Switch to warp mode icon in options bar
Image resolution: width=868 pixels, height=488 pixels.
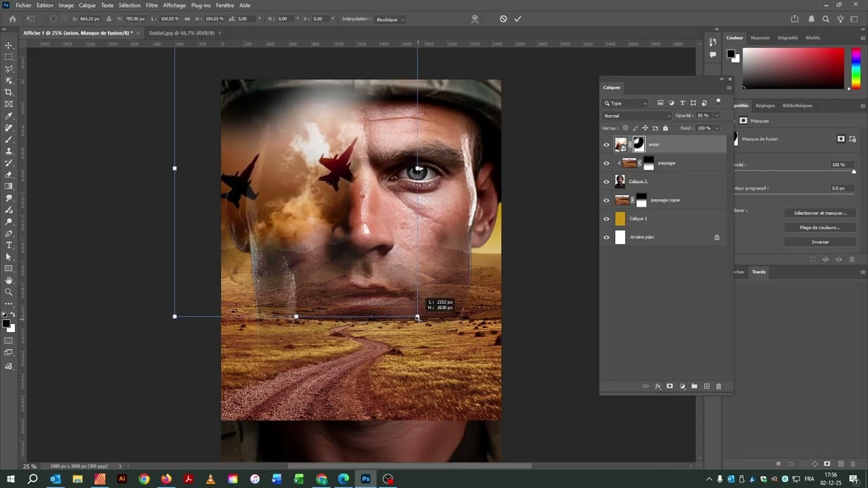pos(475,19)
